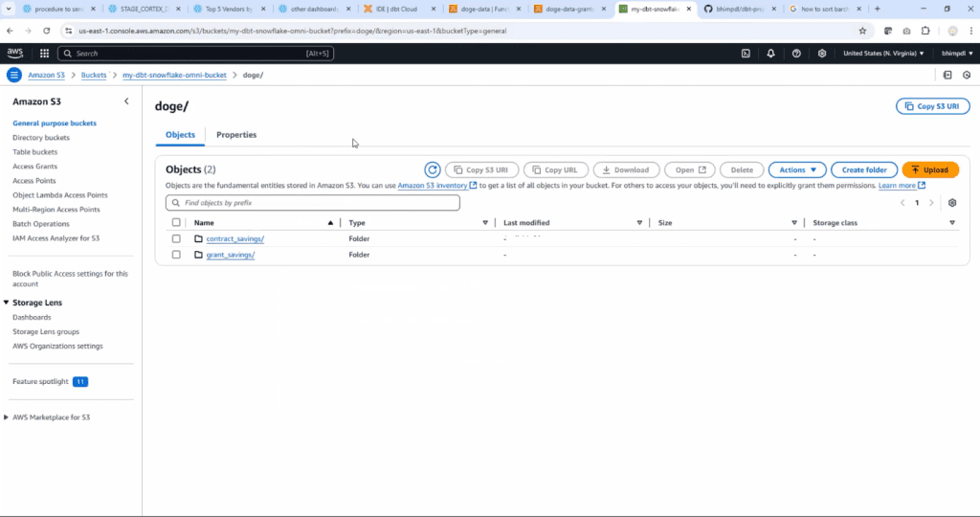Collapse the Storage Lens section
This screenshot has height=517, width=980.
click(7, 303)
